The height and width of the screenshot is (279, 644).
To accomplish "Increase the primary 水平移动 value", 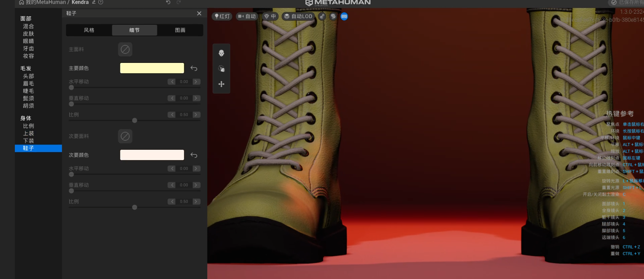I will 197,82.
